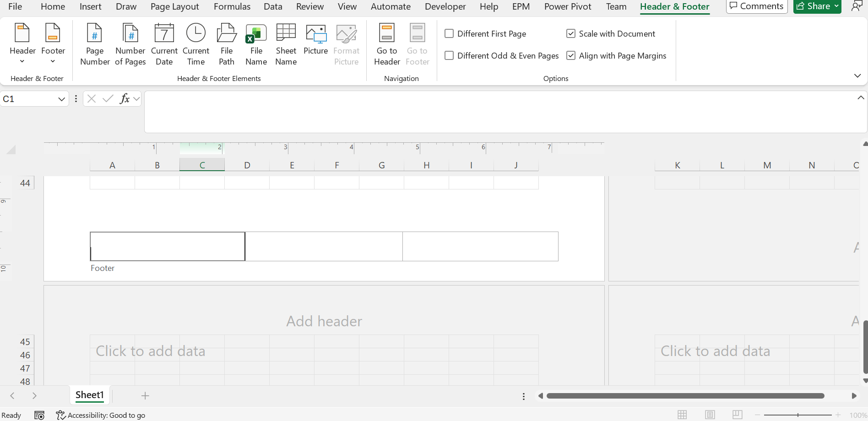The width and height of the screenshot is (868, 421).
Task: Cancel formula entry with the X icon
Action: 92,99
